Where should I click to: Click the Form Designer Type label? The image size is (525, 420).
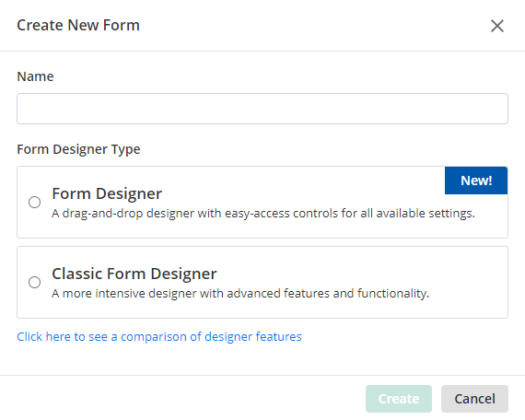(78, 149)
